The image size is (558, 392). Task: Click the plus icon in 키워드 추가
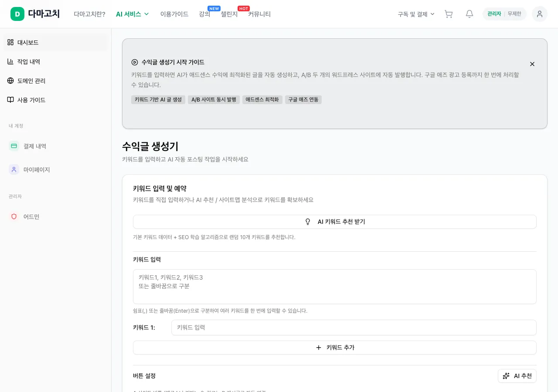pos(319,348)
